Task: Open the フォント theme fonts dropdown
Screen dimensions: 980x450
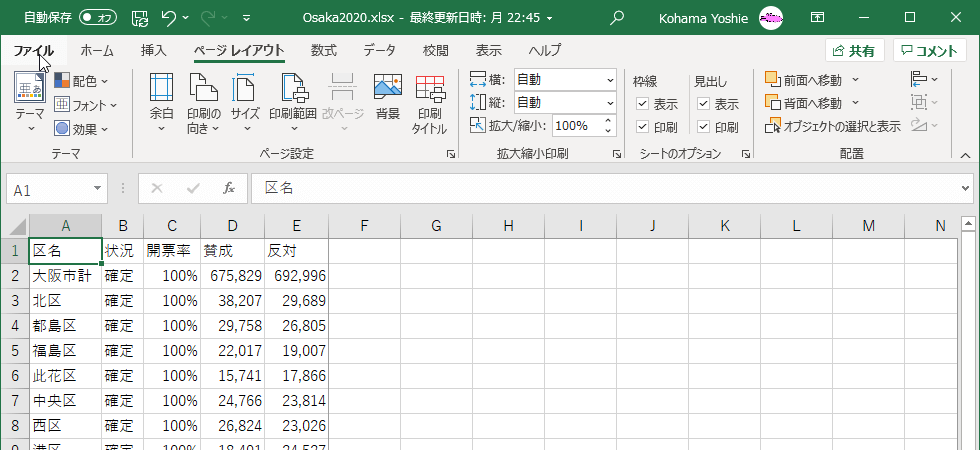Action: pyautogui.click(x=86, y=105)
